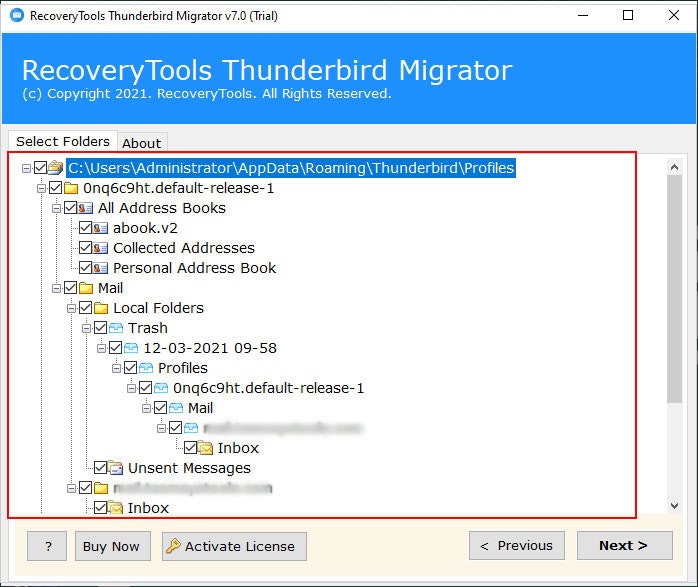Click the folder tree scroll down arrow

(674, 506)
